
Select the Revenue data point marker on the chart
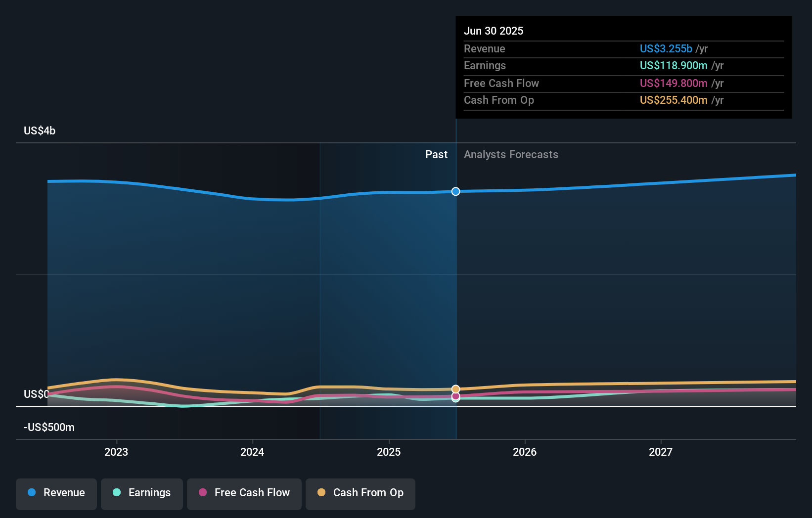[455, 191]
